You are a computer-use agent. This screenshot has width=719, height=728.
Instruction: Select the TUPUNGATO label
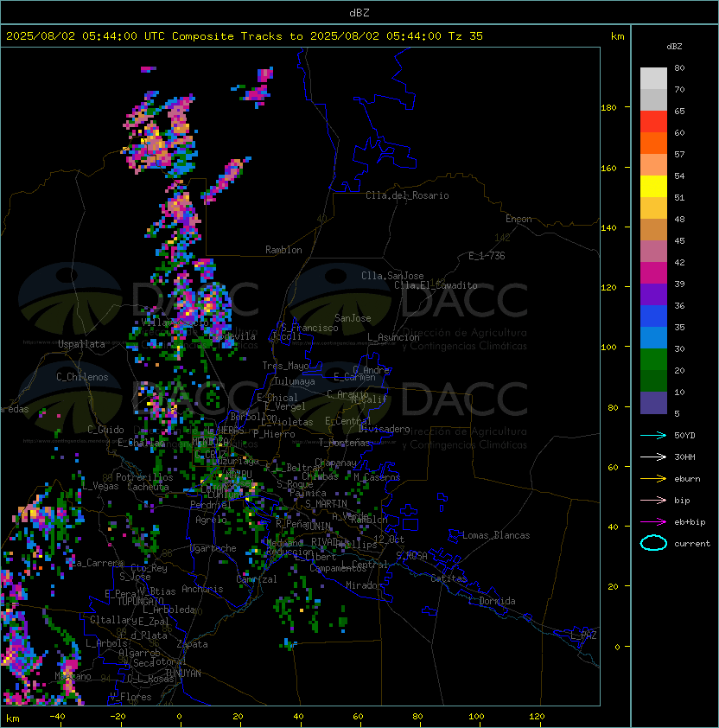point(141,602)
